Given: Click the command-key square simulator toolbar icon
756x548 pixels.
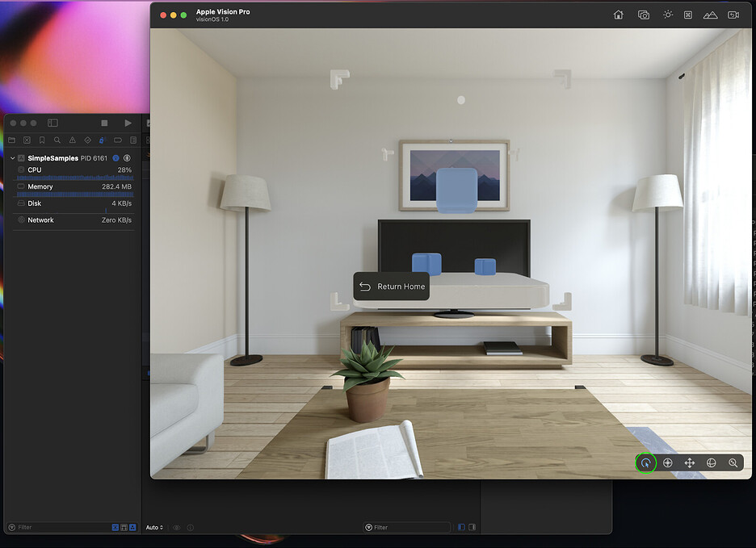Looking at the screenshot, I should click(688, 15).
